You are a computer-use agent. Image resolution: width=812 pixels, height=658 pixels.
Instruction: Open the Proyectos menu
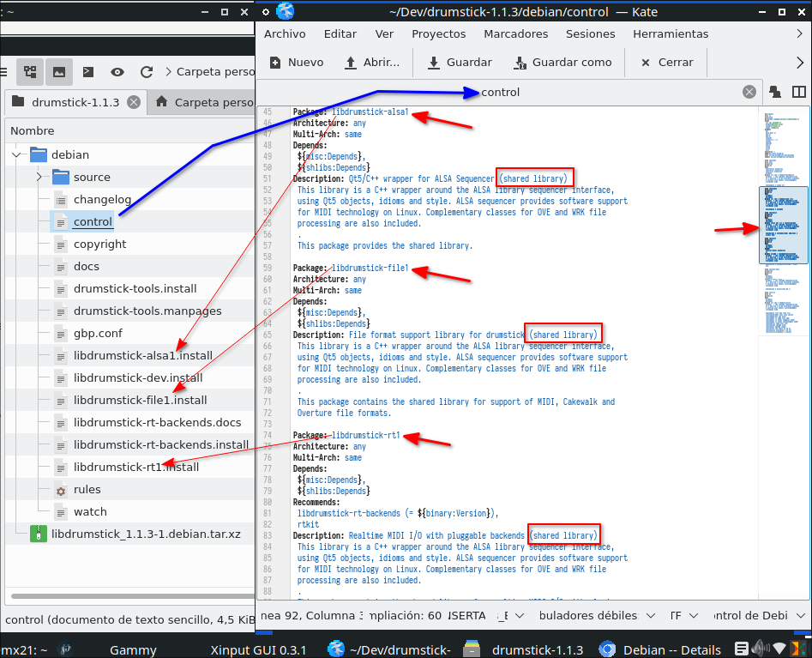tap(439, 33)
